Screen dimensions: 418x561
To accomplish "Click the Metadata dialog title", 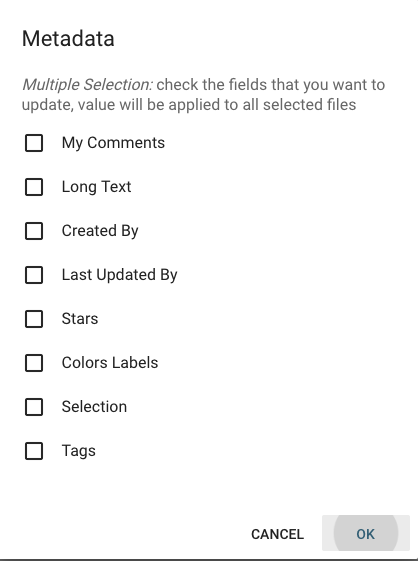I will click(68, 38).
